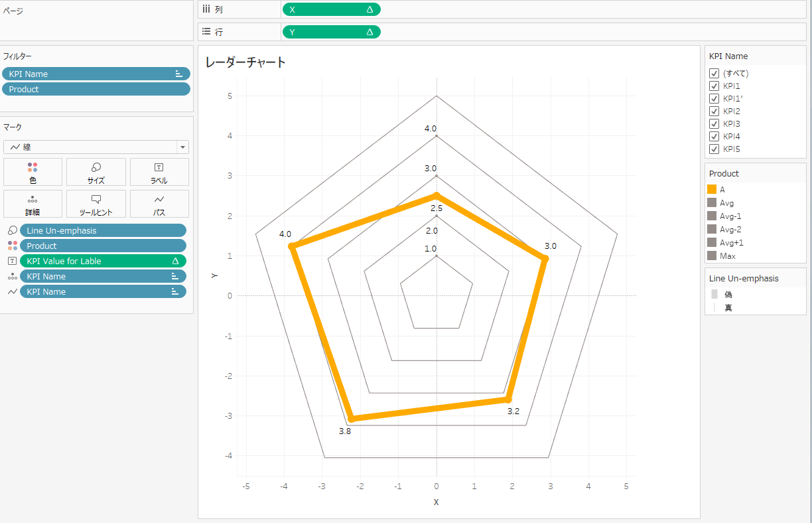
Task: Uncheck the KPI5 filter checkbox
Action: (x=714, y=149)
